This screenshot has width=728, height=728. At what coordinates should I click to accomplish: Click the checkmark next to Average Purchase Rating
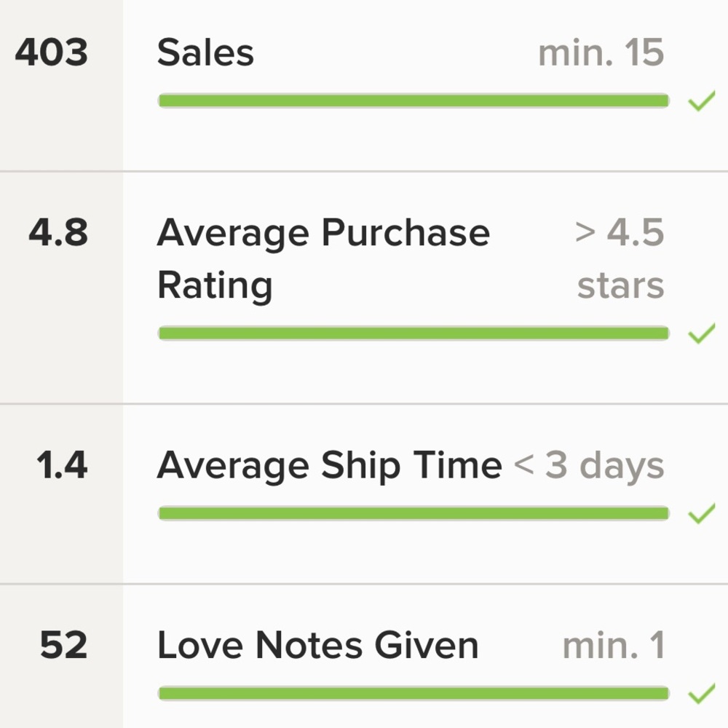tap(702, 335)
